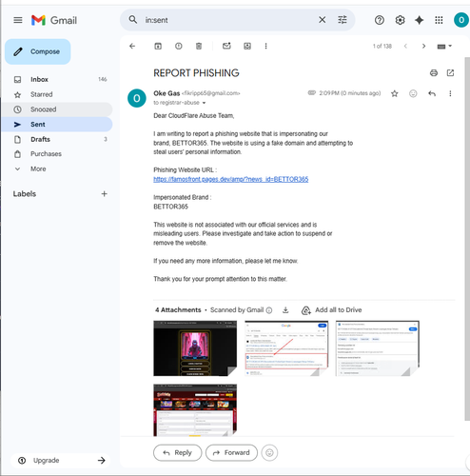
Task: Click the REPORT PHISHING subject line
Action: [x=196, y=73]
